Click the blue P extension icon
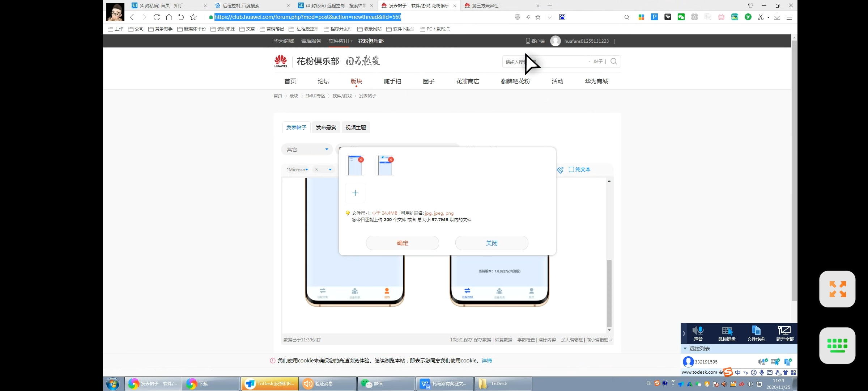This screenshot has height=391, width=868. click(654, 17)
